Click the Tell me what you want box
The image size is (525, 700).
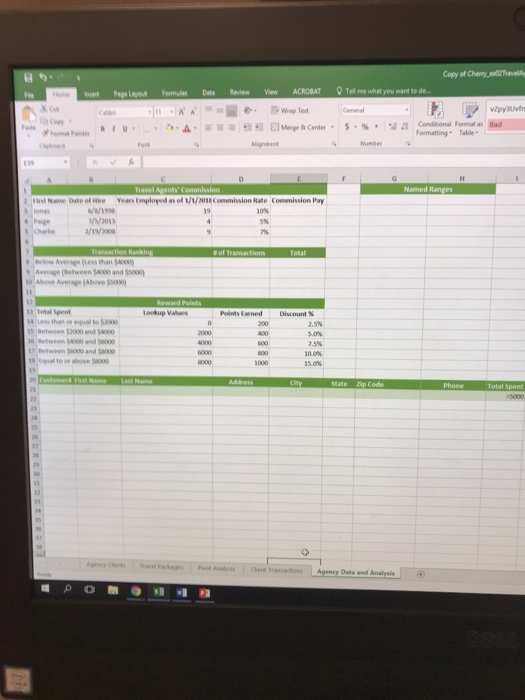(383, 91)
